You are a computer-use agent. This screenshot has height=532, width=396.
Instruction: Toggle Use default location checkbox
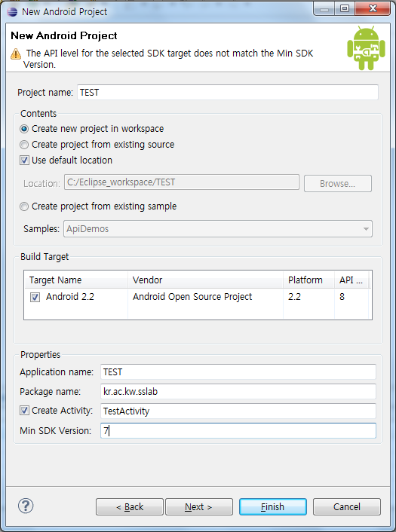click(x=24, y=161)
